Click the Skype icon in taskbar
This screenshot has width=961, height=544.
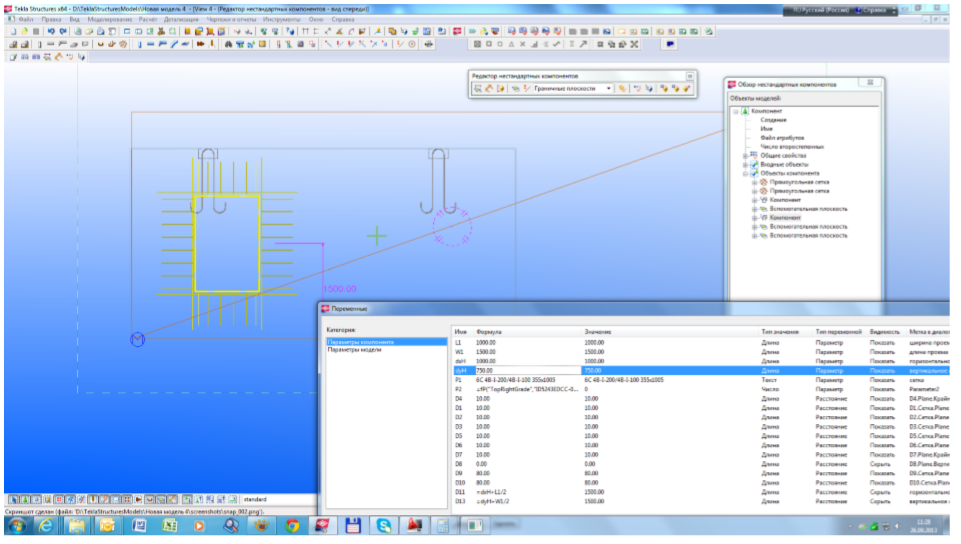384,525
